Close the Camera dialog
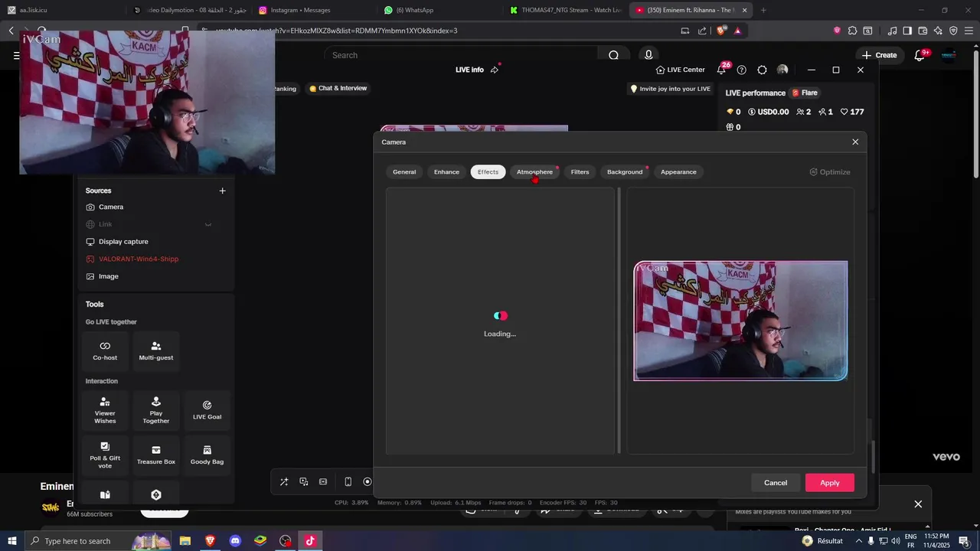Image resolution: width=980 pixels, height=551 pixels. pyautogui.click(x=855, y=142)
